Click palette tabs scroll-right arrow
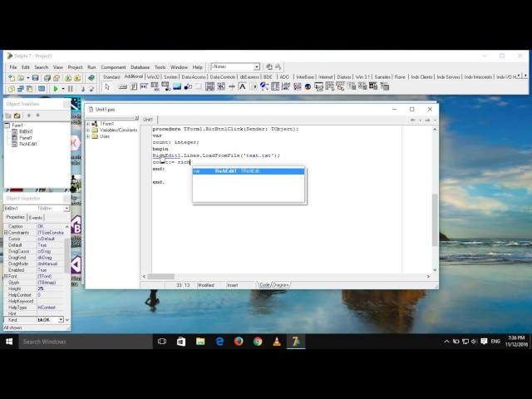This screenshot has width=532, height=399. pos(525,76)
